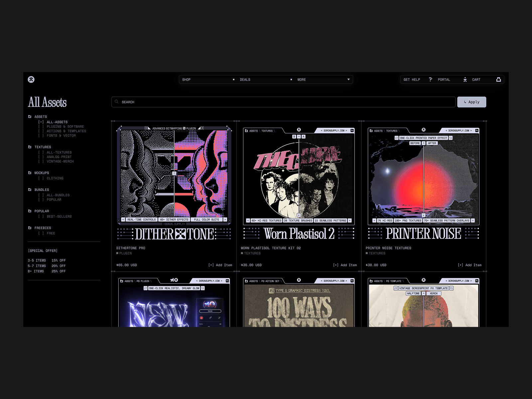Click the help icon next to GET HELP
This screenshot has height=399, width=532.
[x=431, y=79]
